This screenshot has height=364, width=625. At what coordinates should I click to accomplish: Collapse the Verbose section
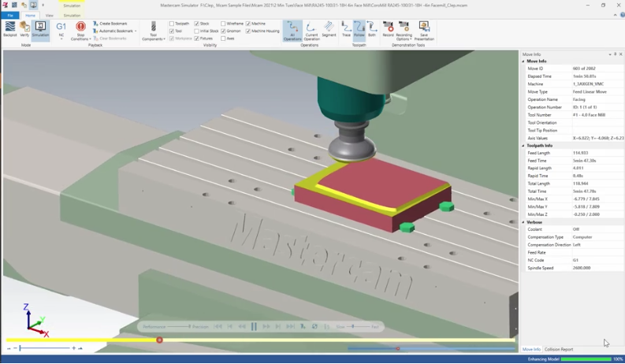coord(523,222)
